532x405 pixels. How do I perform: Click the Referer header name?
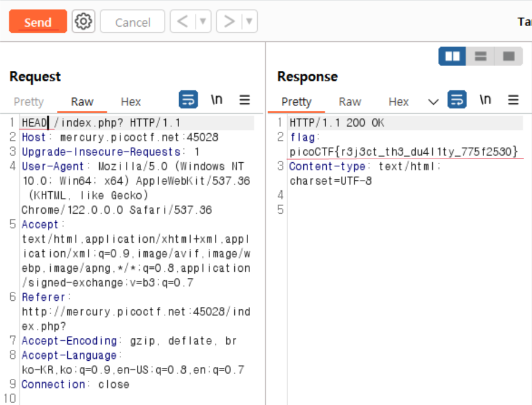(x=43, y=297)
